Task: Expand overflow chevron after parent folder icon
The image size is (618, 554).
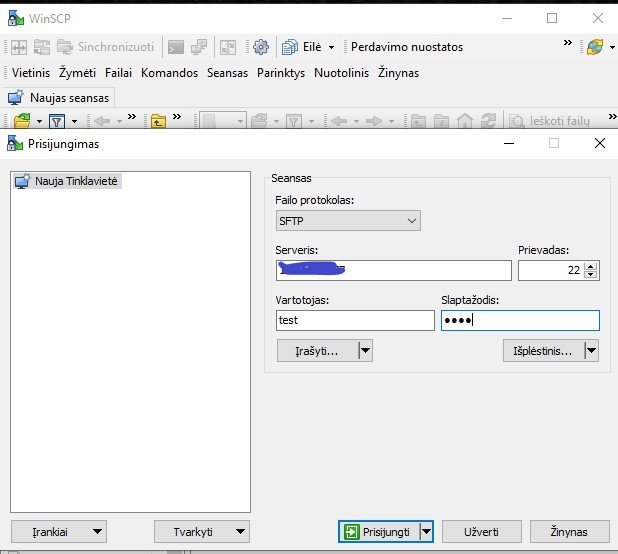Action: click(177, 116)
